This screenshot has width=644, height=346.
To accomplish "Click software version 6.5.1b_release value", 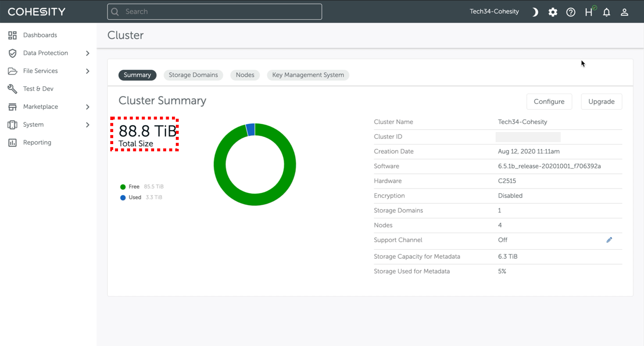I will [x=549, y=166].
